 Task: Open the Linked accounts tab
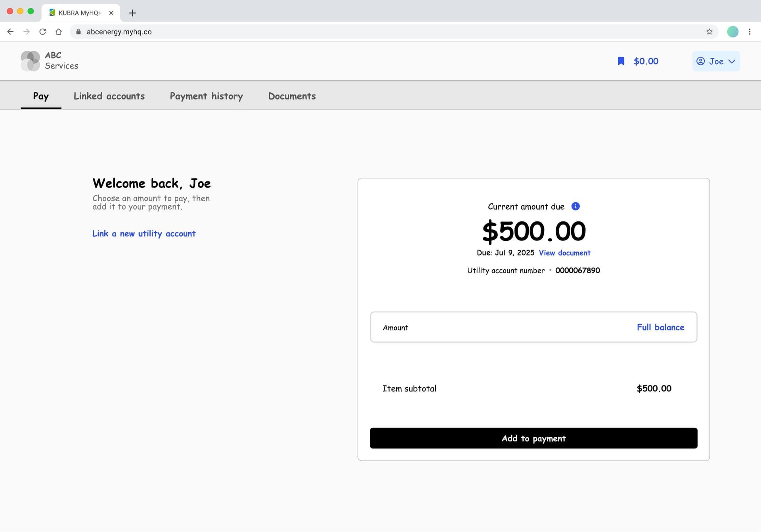109,96
